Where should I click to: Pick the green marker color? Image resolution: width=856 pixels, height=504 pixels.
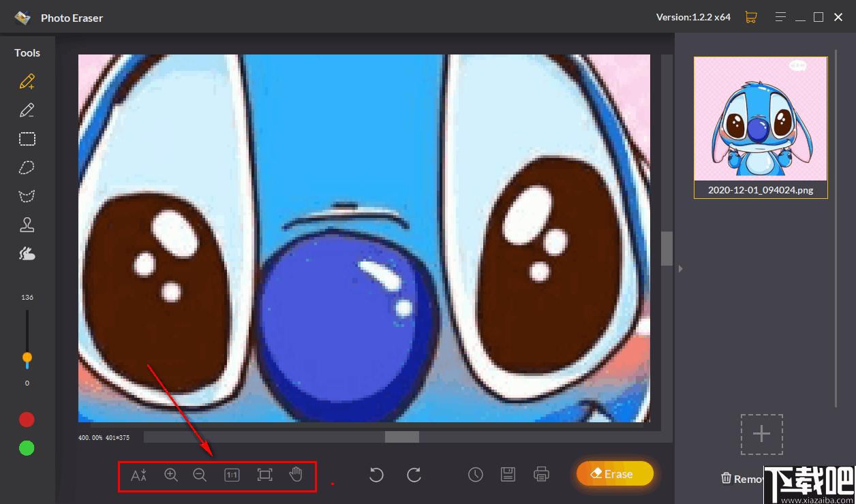point(27,448)
